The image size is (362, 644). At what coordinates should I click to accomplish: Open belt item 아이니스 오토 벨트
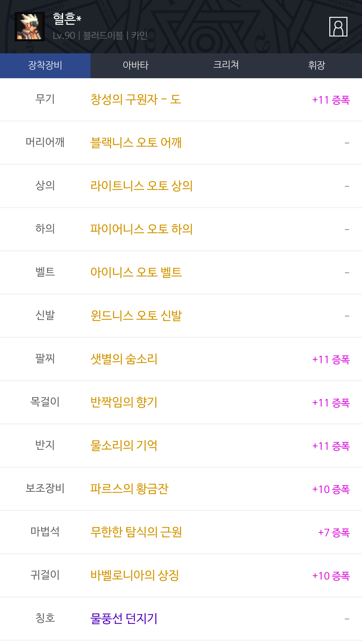click(x=136, y=272)
